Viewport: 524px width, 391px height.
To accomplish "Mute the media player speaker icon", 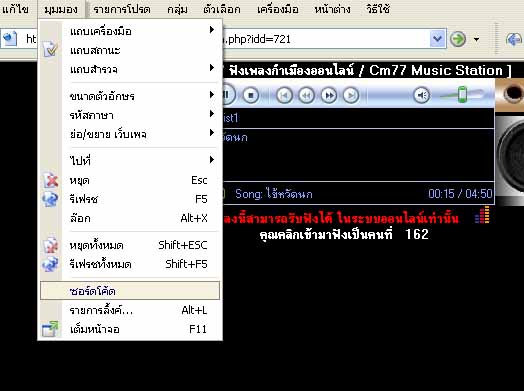I will (421, 96).
